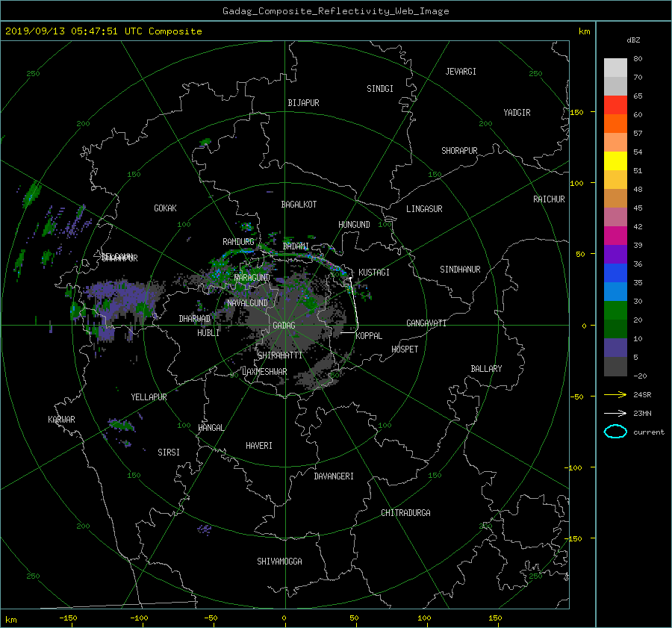This screenshot has height=628, width=672.
Task: Click the SIRSI city label
Action: click(x=169, y=453)
